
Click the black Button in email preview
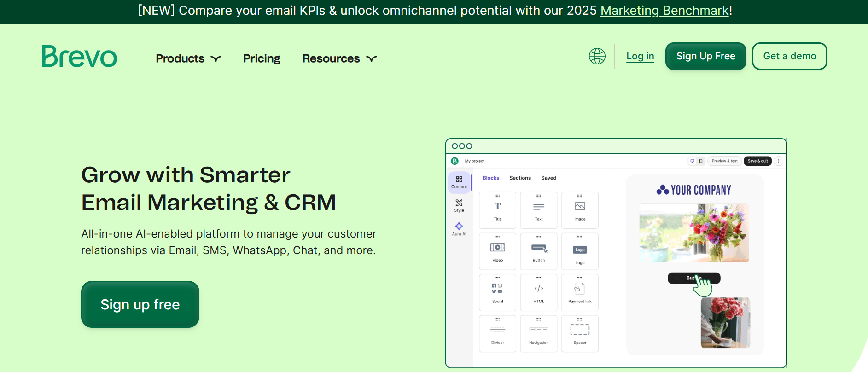click(x=694, y=278)
